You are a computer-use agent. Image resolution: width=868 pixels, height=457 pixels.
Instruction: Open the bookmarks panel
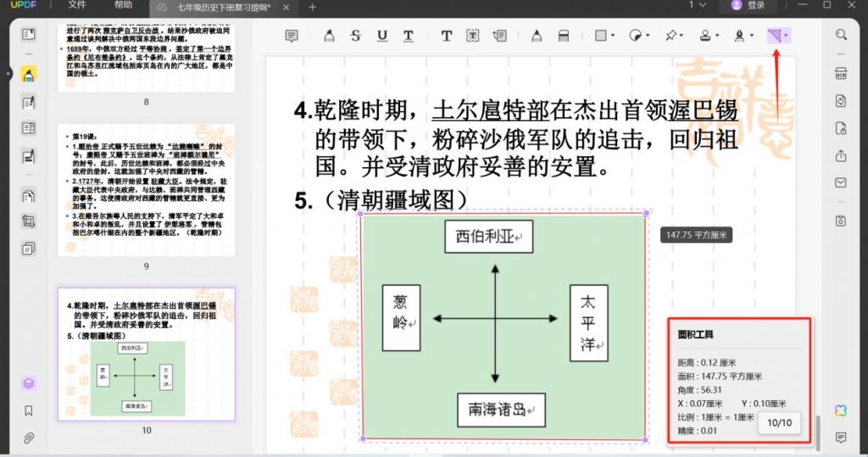pyautogui.click(x=29, y=411)
